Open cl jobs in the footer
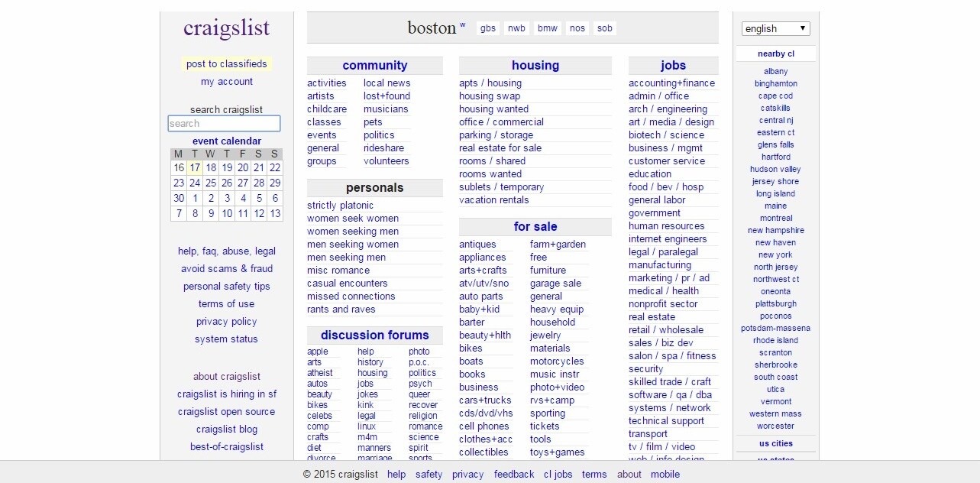The height and width of the screenshot is (483, 980). click(558, 475)
